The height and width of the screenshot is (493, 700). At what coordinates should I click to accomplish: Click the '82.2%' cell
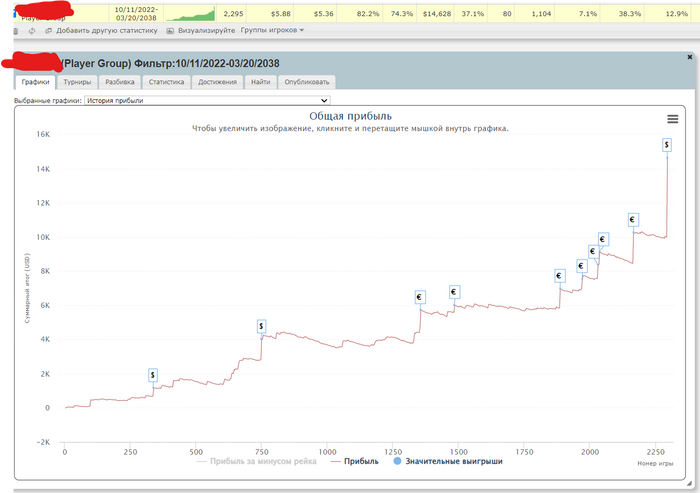(x=368, y=14)
